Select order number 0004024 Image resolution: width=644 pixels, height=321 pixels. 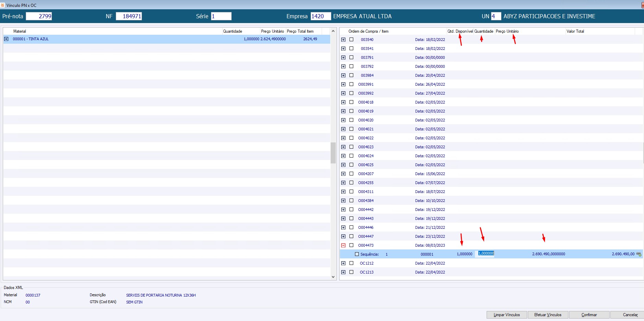[366, 156]
